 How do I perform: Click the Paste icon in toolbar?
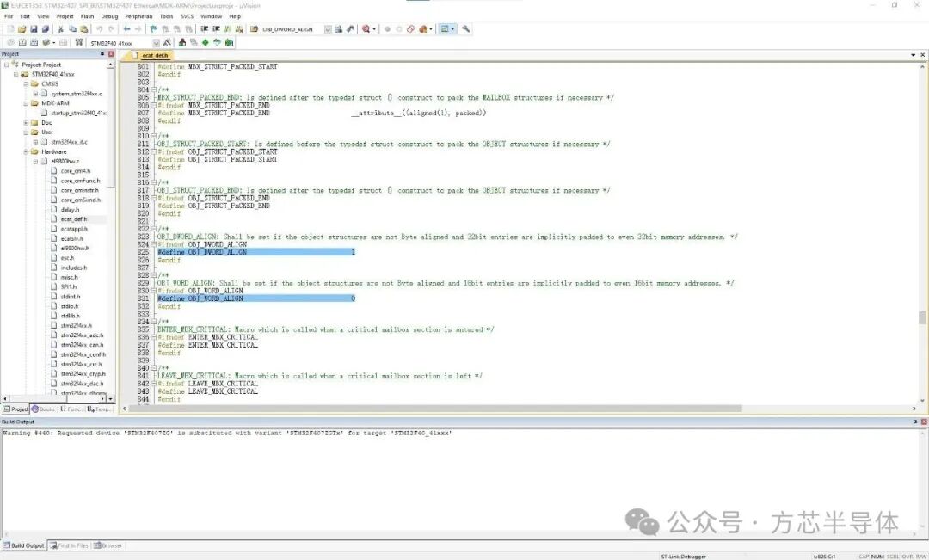point(84,28)
